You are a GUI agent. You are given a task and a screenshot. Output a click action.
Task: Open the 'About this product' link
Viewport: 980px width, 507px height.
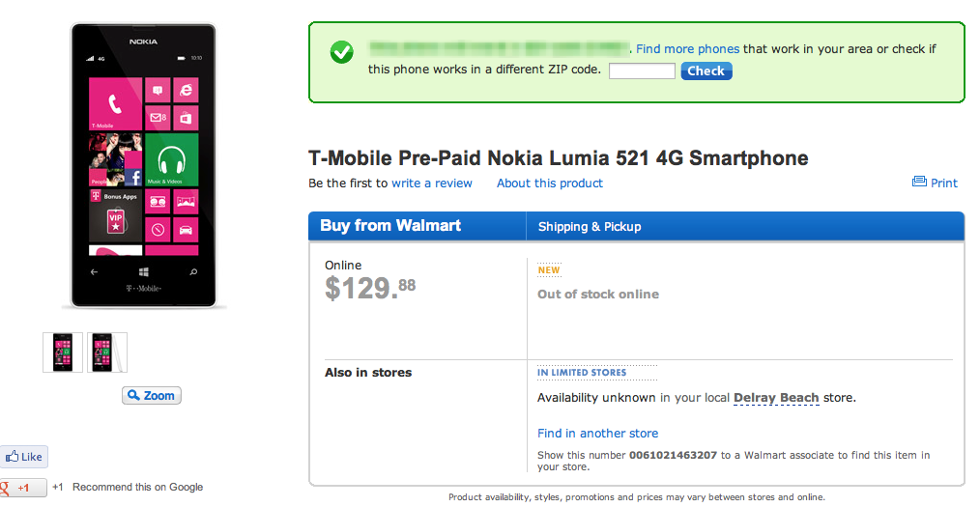point(549,183)
